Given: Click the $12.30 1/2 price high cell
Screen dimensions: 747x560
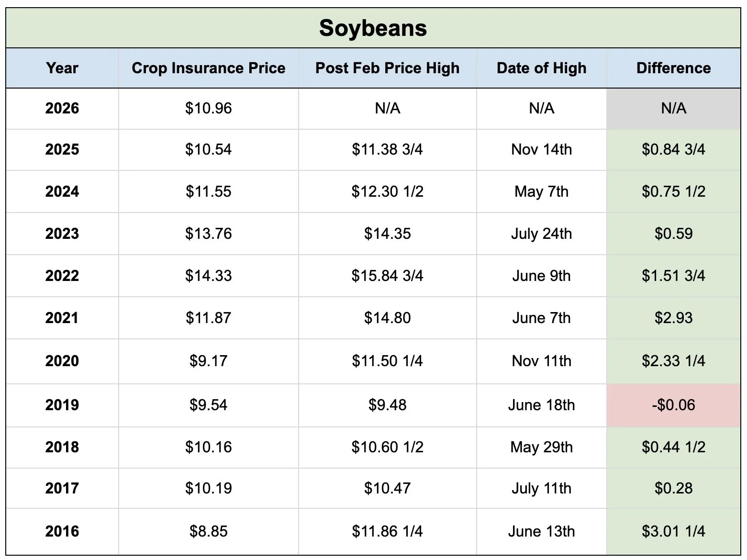Looking at the screenshot, I should pyautogui.click(x=387, y=191).
